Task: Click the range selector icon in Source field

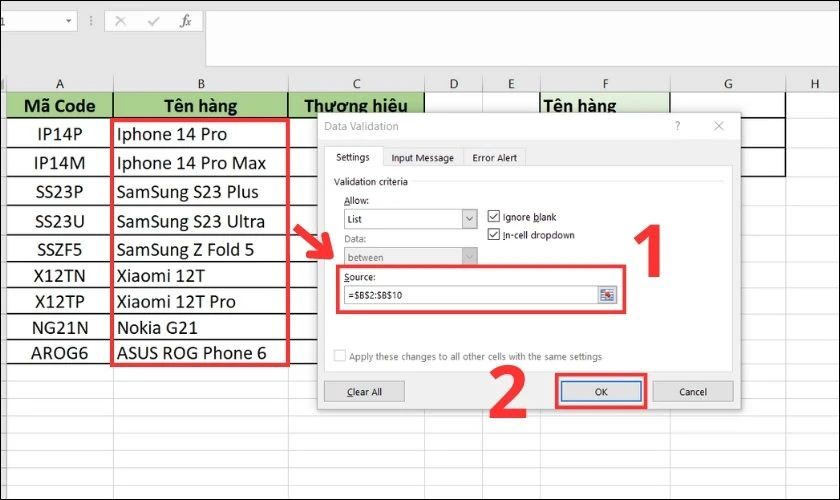Action: (x=607, y=295)
